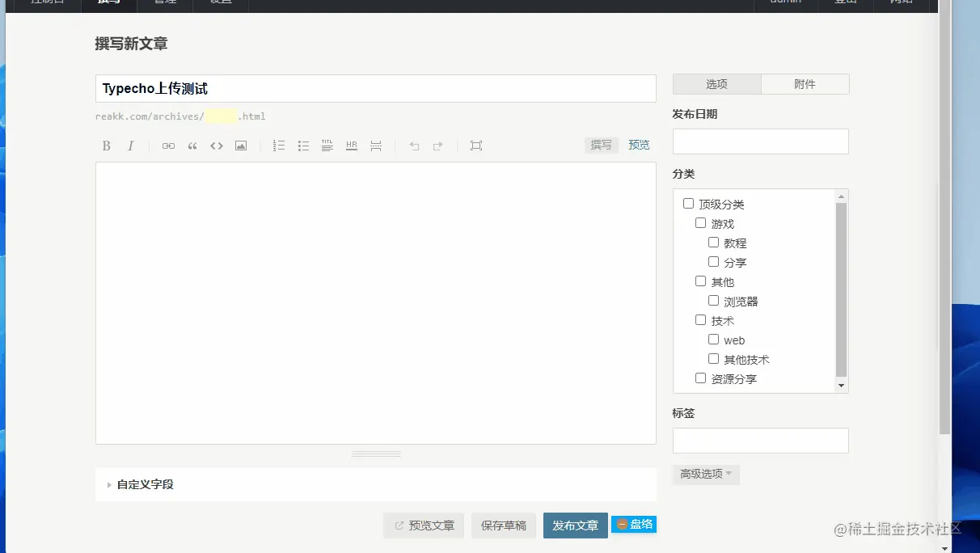The image size is (980, 553).
Task: Click the 发布文章 button
Action: click(575, 525)
